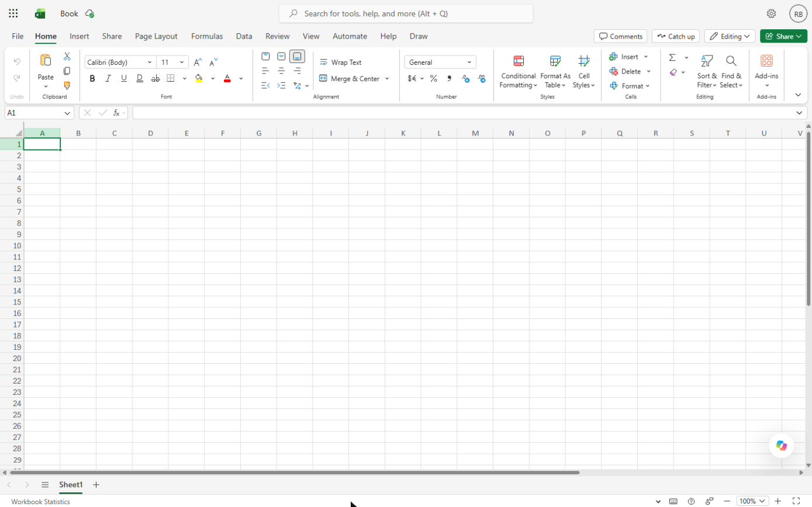Apply the red font color
The image size is (812, 507).
[x=227, y=78]
